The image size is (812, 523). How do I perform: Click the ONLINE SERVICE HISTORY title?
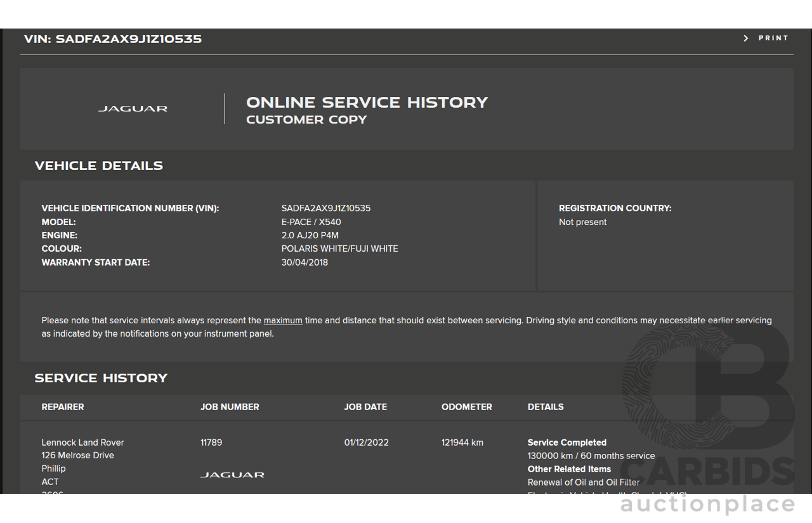click(367, 103)
